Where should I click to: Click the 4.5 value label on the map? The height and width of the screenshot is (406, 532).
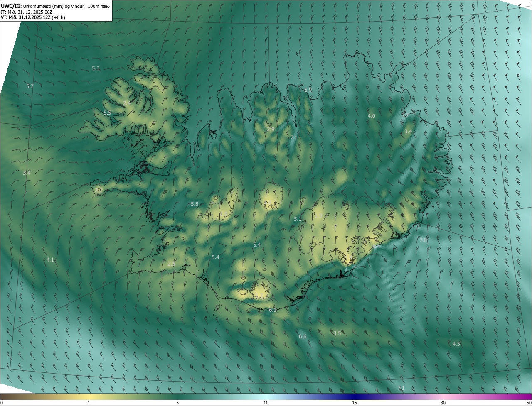456,344
